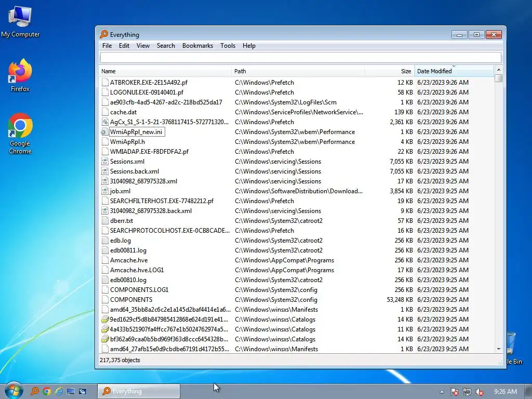This screenshot has height=399, width=532.
Task: Open the File menu
Action: (107, 46)
